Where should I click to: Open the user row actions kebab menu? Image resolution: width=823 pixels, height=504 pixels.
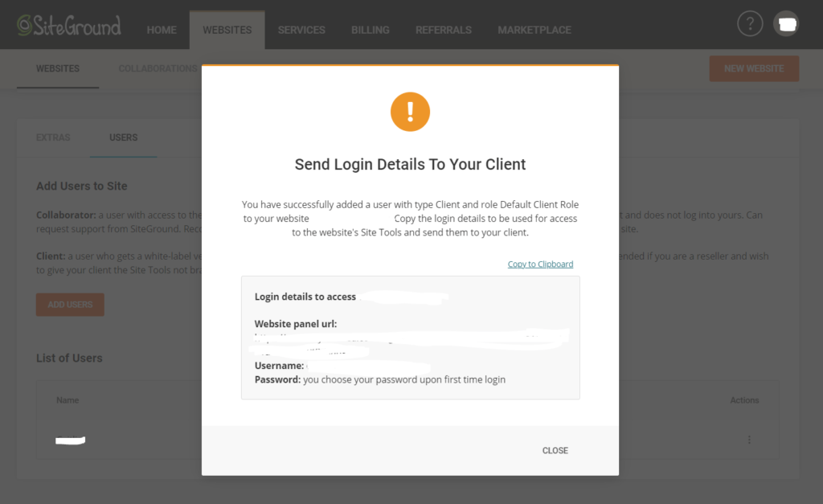pos(749,440)
